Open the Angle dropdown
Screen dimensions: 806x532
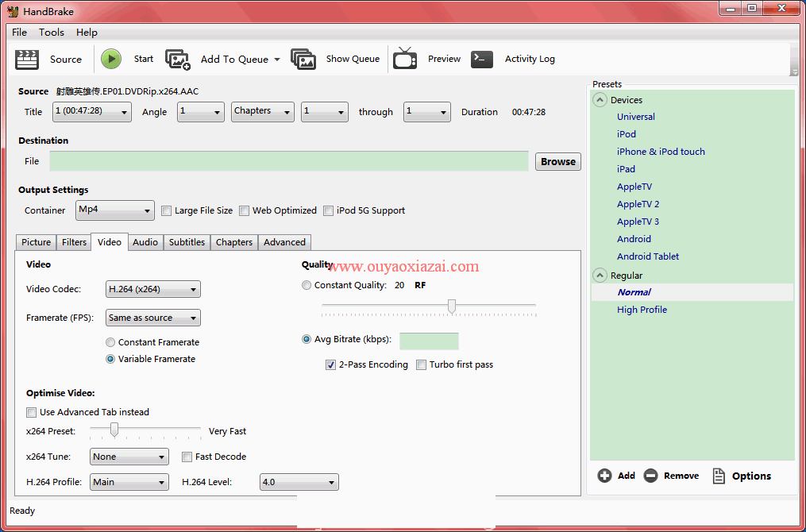point(201,112)
